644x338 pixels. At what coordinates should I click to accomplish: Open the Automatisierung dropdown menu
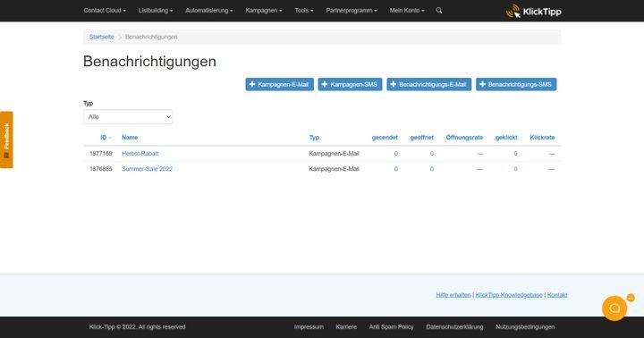coord(209,10)
